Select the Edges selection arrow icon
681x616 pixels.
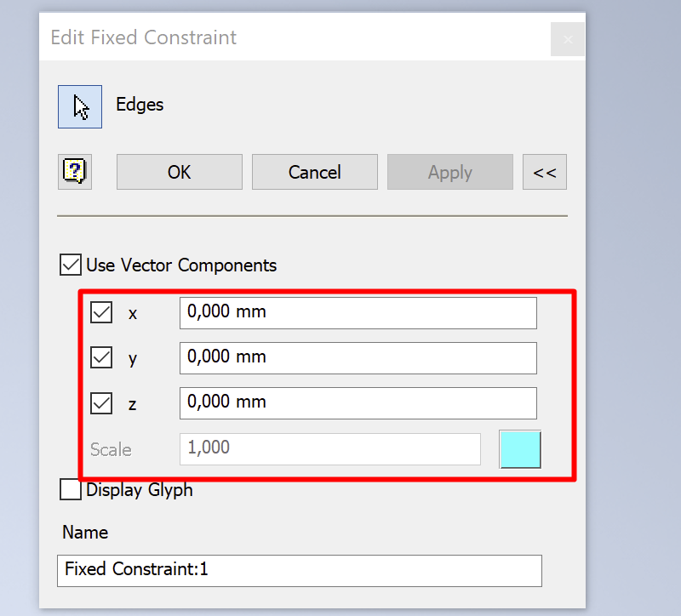tap(79, 106)
